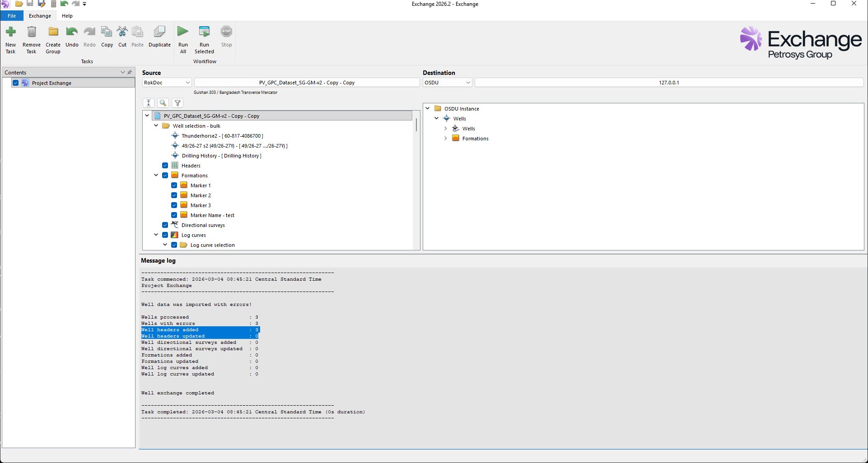
Task: Uncheck the Headers checkbox
Action: tap(165, 166)
